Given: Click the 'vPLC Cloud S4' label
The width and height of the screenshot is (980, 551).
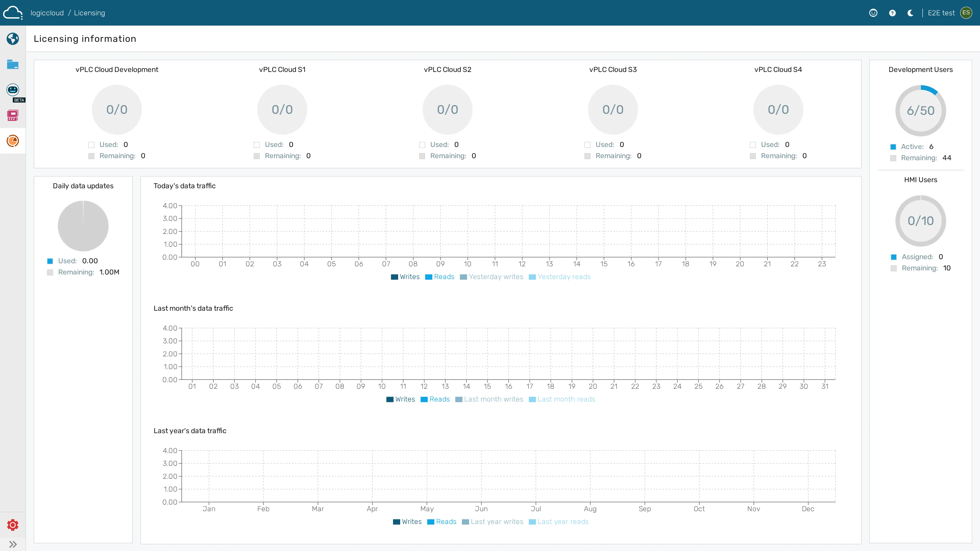Looking at the screenshot, I should tap(778, 69).
